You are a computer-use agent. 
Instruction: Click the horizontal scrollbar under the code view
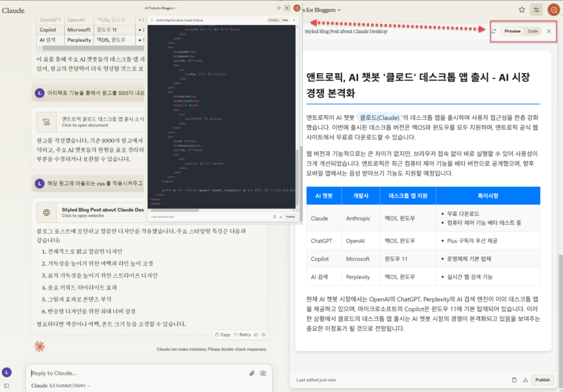coord(174,211)
